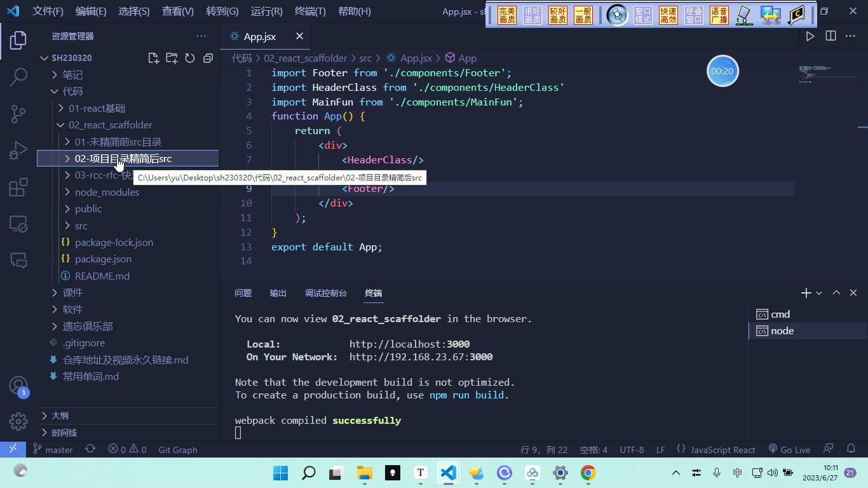This screenshot has height=488, width=868.
Task: Open the 终端(T) menu
Action: pos(311,11)
